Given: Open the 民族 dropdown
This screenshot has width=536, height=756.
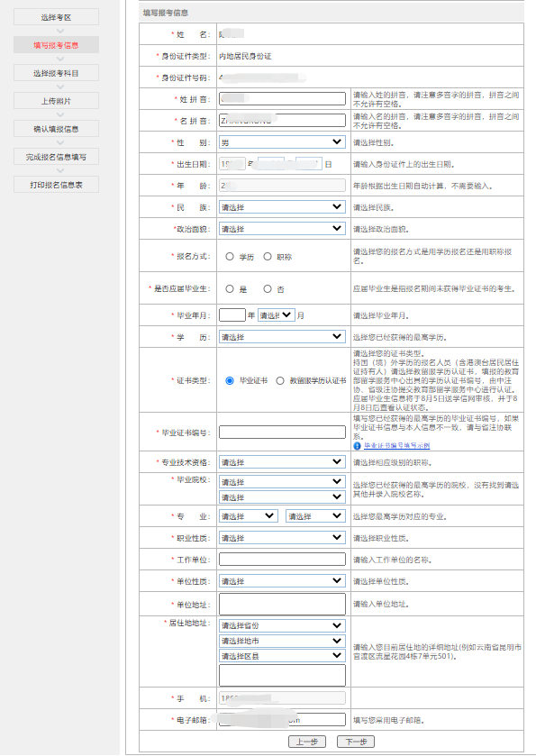Looking at the screenshot, I should tap(282, 207).
